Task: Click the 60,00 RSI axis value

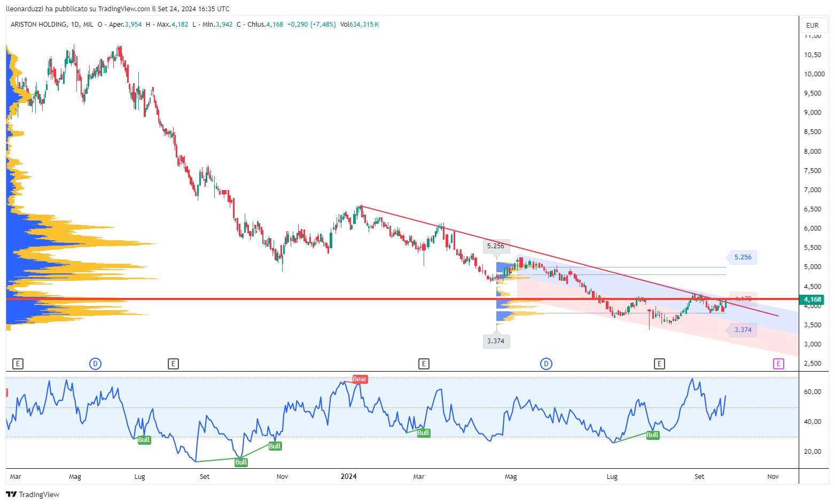Action: 813,391
